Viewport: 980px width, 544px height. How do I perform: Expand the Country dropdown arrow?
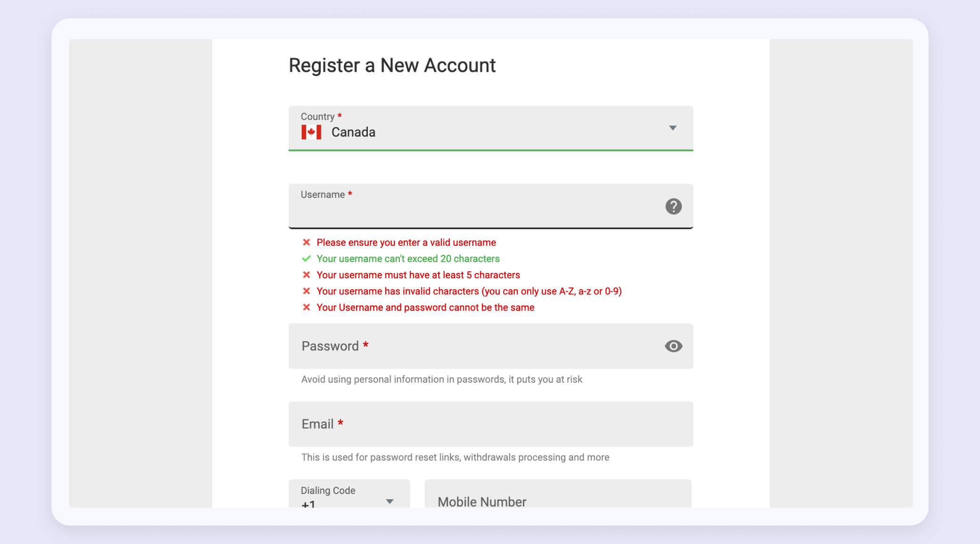(673, 128)
